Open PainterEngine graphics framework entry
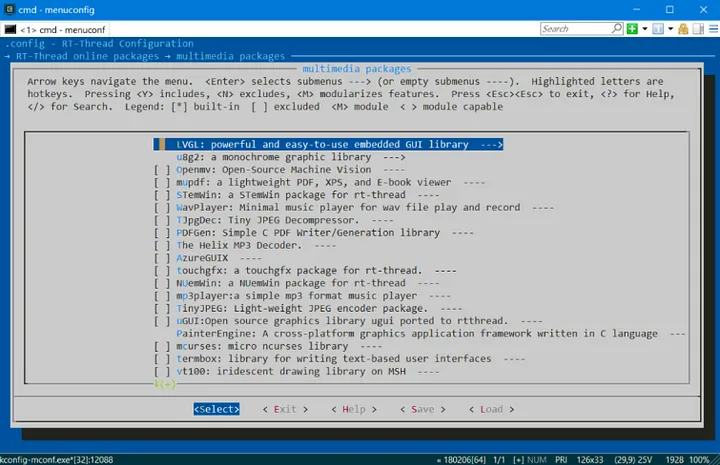Viewport: 720px width, 465px height. pyautogui.click(x=431, y=334)
